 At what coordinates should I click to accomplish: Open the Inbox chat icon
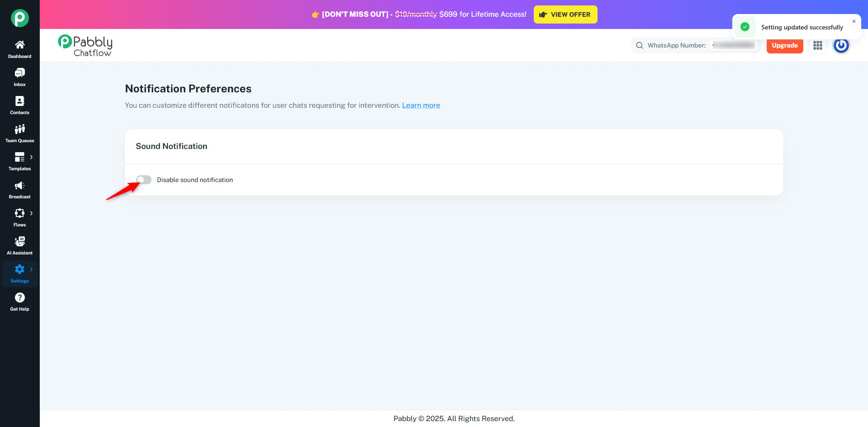pyautogui.click(x=19, y=73)
